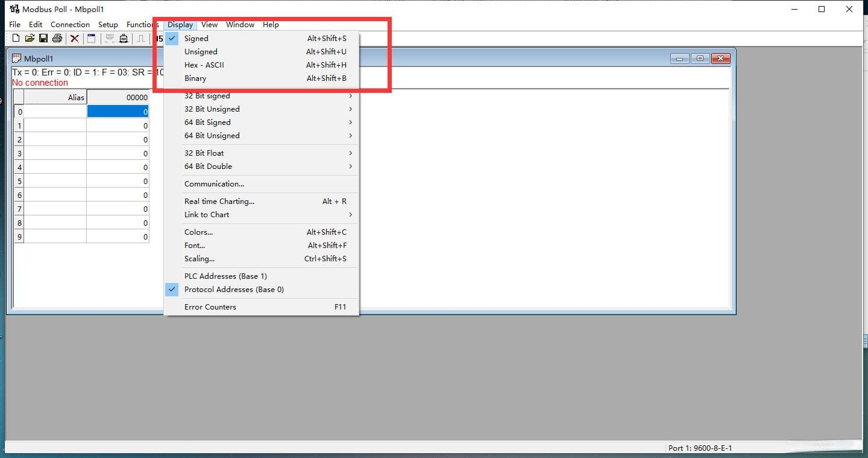This screenshot has width=868, height=458.
Task: Click the greyed Connect toolbar icon
Action: [110, 39]
